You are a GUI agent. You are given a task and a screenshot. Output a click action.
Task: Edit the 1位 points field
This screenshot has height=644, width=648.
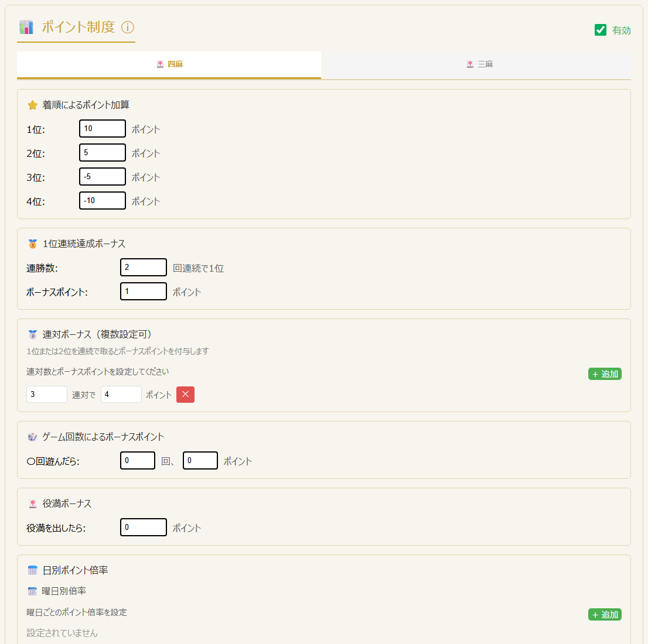[x=103, y=128]
